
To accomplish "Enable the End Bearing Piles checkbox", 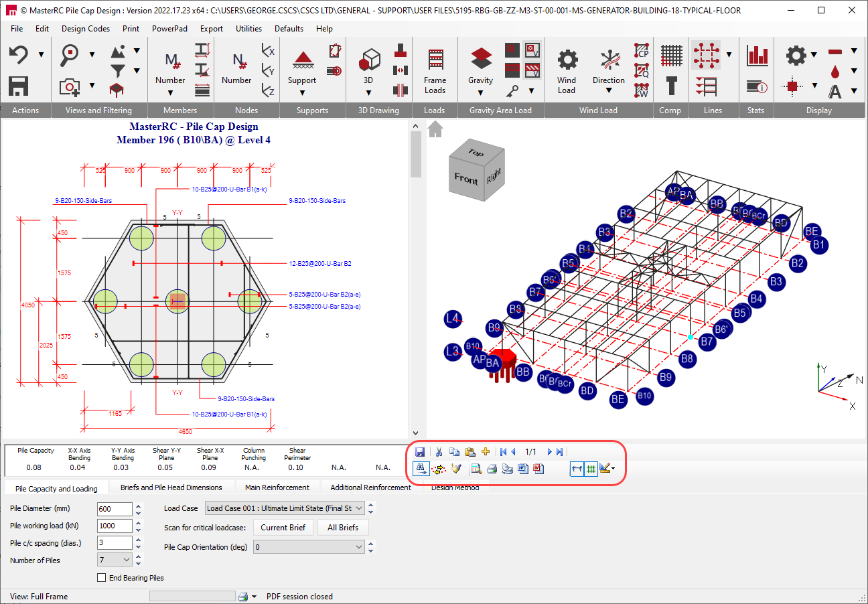I will [102, 578].
